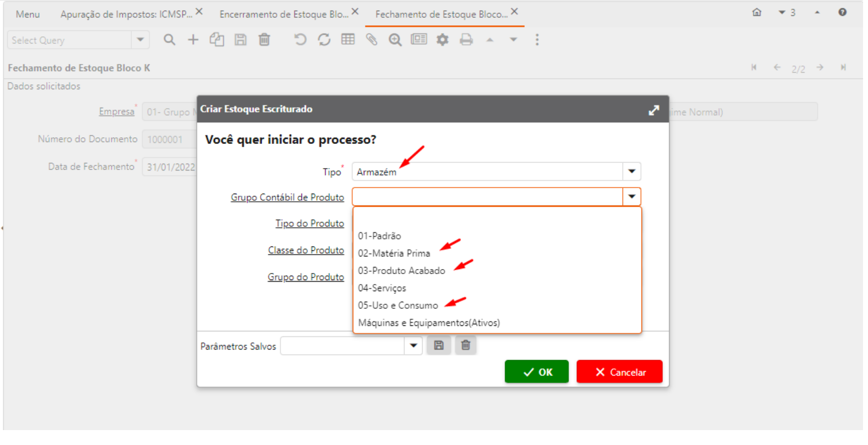The image size is (868, 445).
Task: Save parameters with dialog floppy icon
Action: point(439,345)
